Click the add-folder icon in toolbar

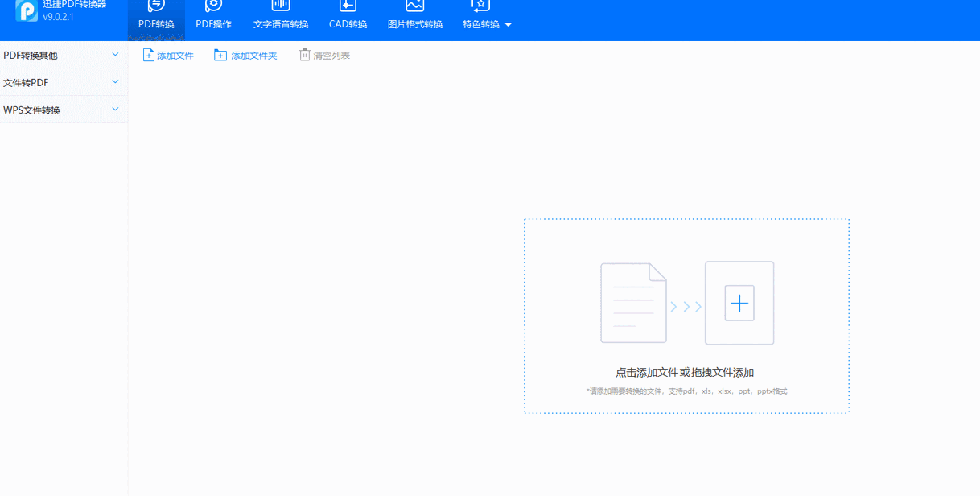click(220, 55)
